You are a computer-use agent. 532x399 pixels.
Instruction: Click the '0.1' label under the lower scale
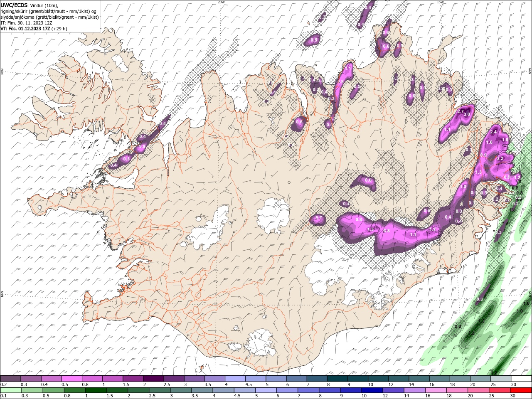point(3,396)
